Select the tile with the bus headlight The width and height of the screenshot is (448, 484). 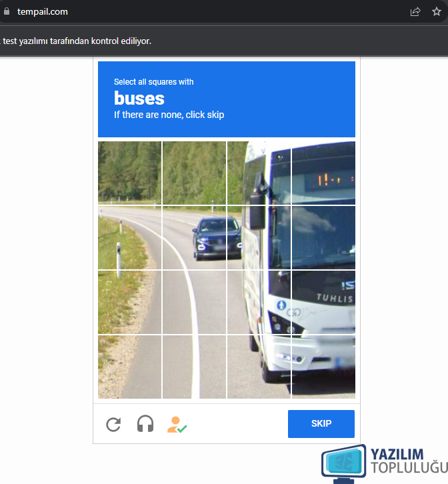(259, 302)
